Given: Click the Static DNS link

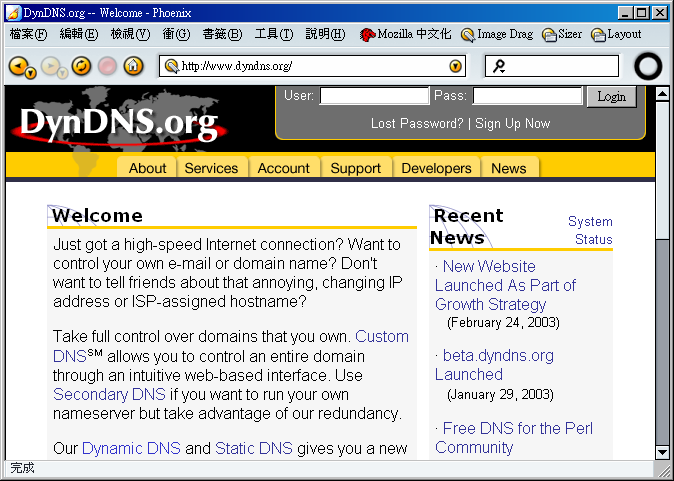Looking at the screenshot, I should pyautogui.click(x=254, y=448).
